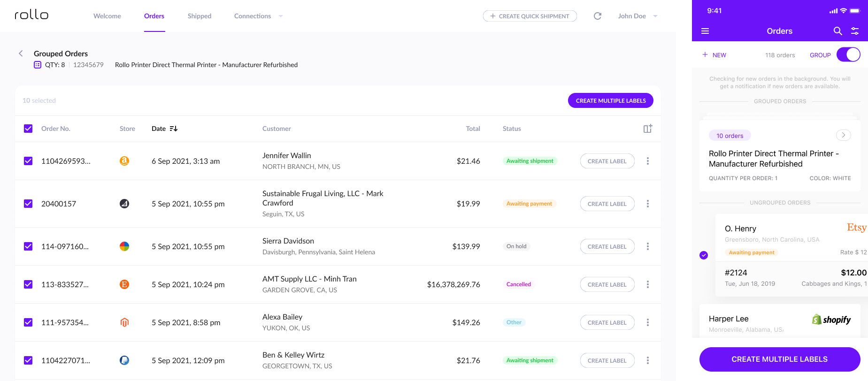Tap the search icon in mobile header
Image resolution: width=868 pixels, height=381 pixels.
(x=837, y=31)
